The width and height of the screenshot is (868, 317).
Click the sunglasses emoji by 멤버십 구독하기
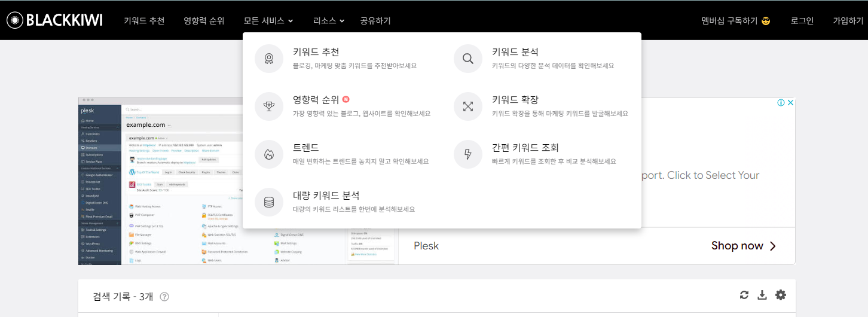(766, 21)
